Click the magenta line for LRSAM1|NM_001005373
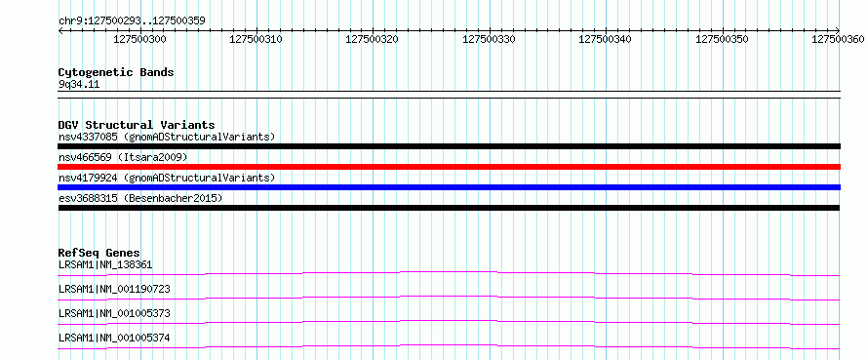Screen dimensions: 868x360 click(449, 322)
